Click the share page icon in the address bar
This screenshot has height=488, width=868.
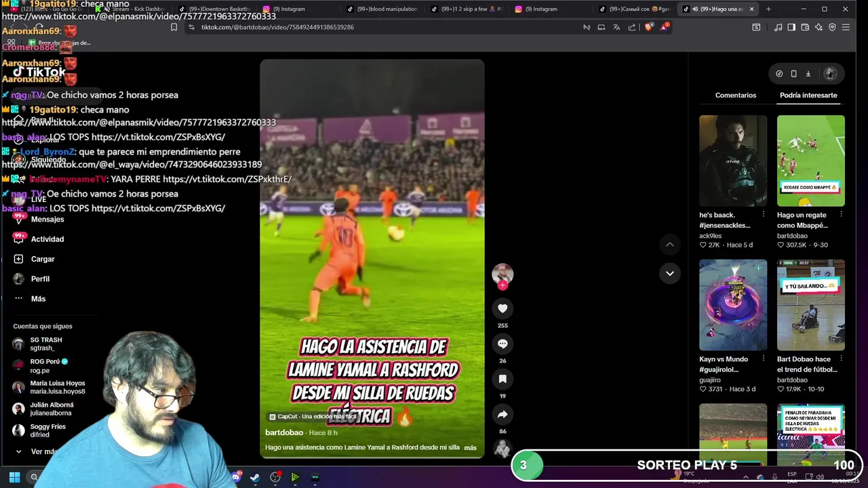point(632,27)
